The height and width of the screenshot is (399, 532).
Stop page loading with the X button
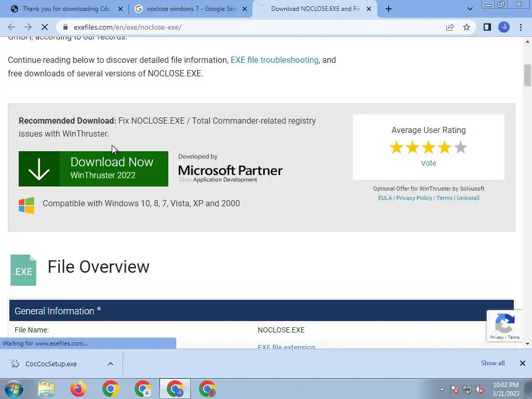coord(45,27)
